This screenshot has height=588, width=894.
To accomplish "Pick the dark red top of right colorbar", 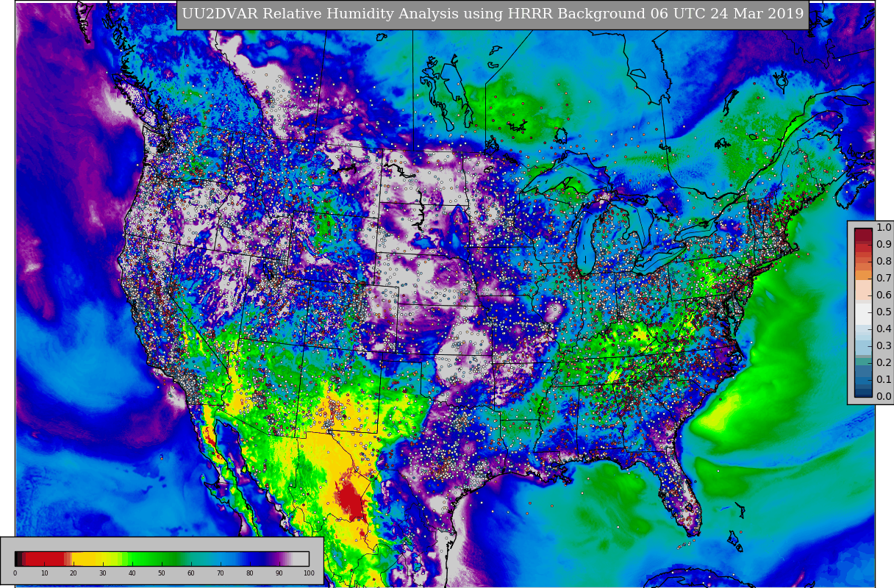I will pyautogui.click(x=863, y=235).
